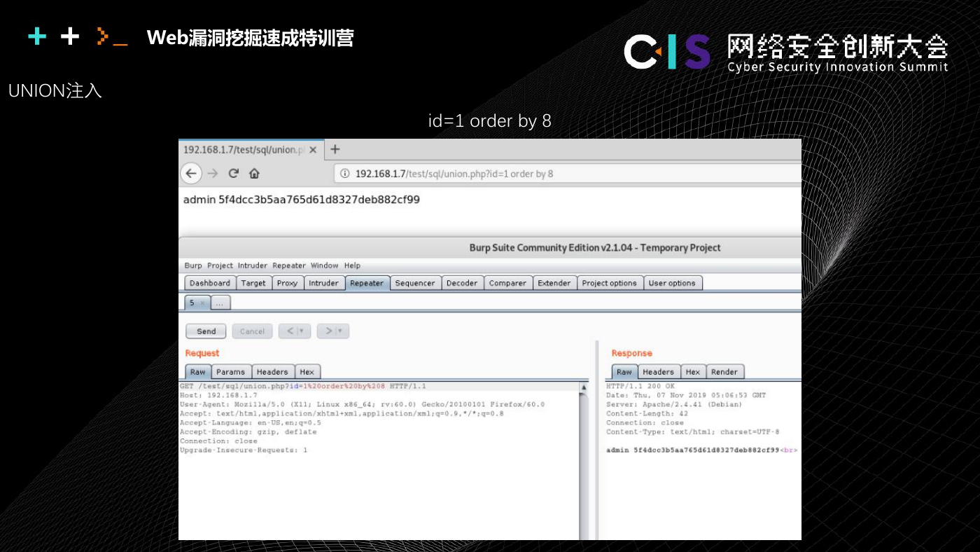Screen dimensions: 980x552
Task: Click the Accept-Encoding: gzip, deflate line
Action: coord(248,432)
